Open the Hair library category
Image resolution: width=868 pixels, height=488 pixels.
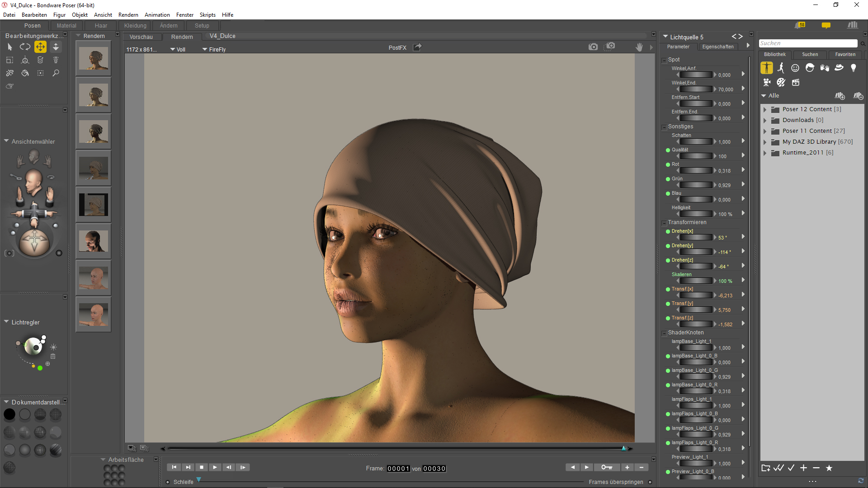point(810,68)
